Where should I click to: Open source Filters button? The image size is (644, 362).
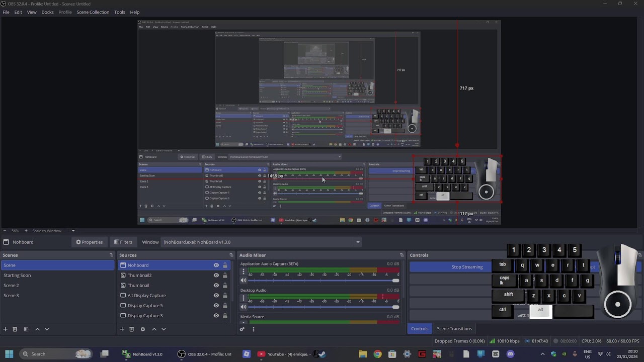123,242
